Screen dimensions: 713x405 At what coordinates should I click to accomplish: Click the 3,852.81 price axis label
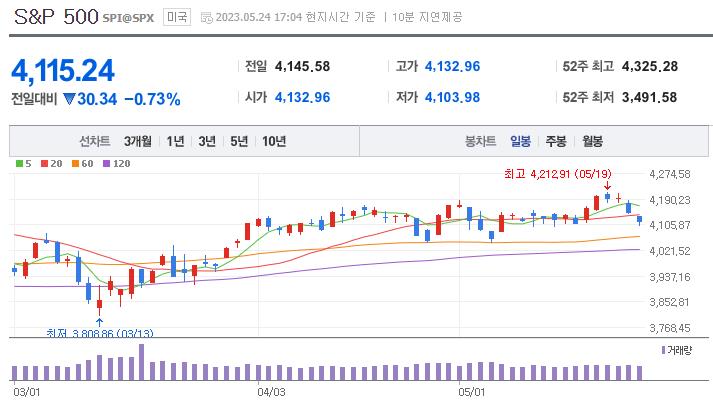coord(670,302)
